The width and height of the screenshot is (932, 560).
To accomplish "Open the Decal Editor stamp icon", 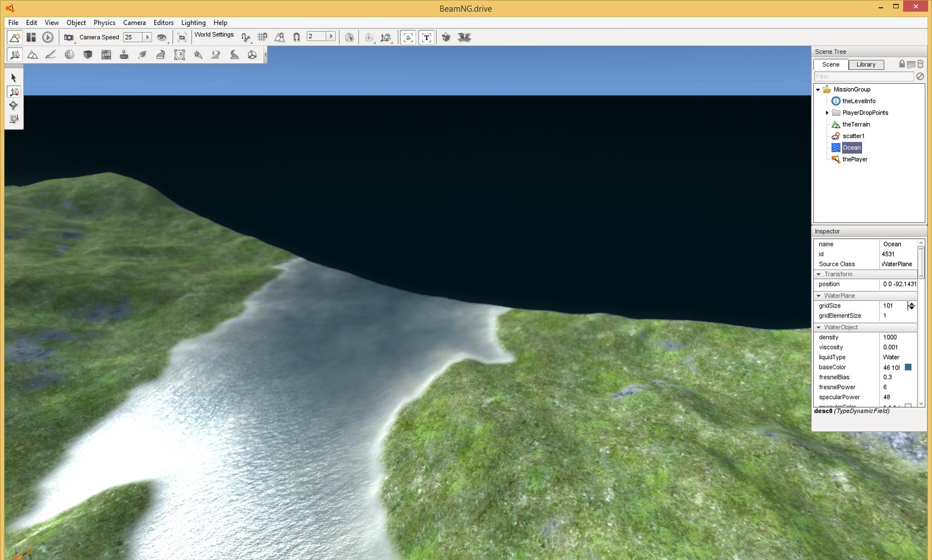I will click(124, 54).
